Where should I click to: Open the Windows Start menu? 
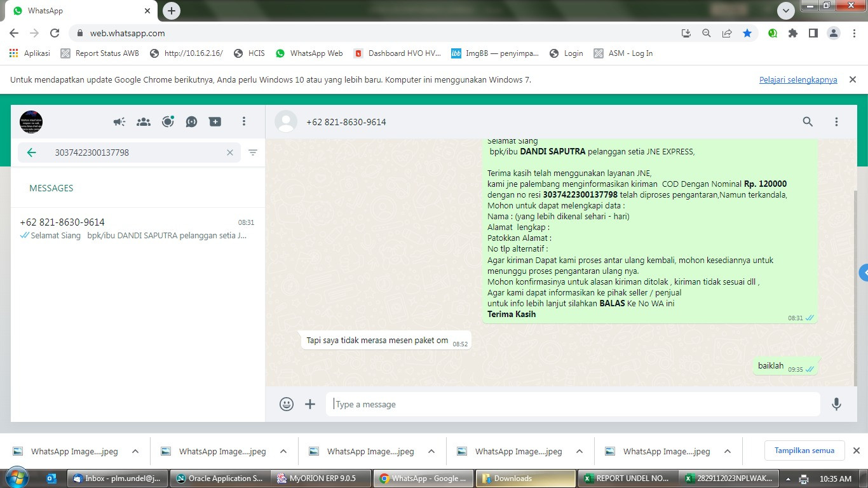tap(17, 478)
